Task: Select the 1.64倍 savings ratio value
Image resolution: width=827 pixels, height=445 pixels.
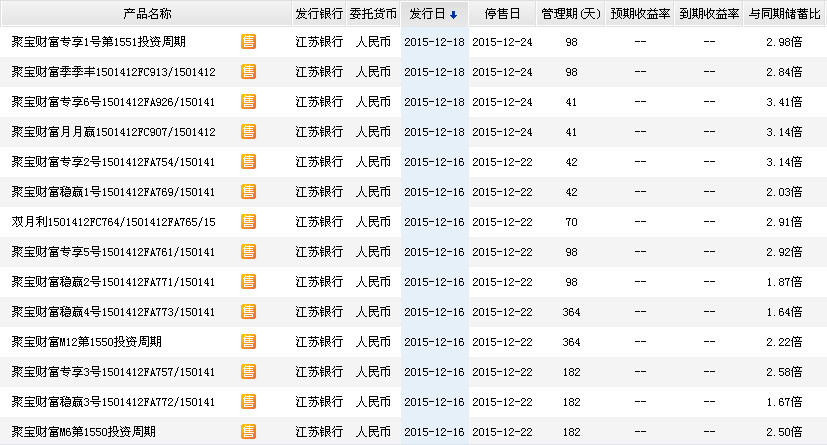Action: [784, 312]
